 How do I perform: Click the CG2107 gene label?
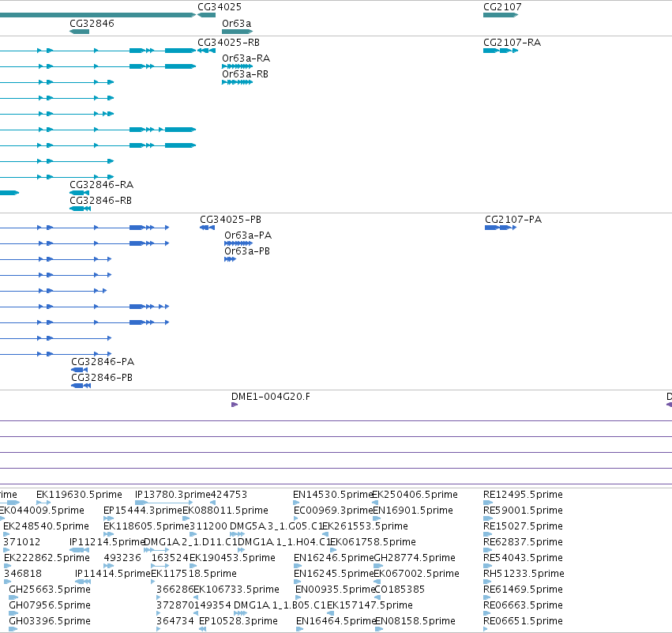pos(502,7)
